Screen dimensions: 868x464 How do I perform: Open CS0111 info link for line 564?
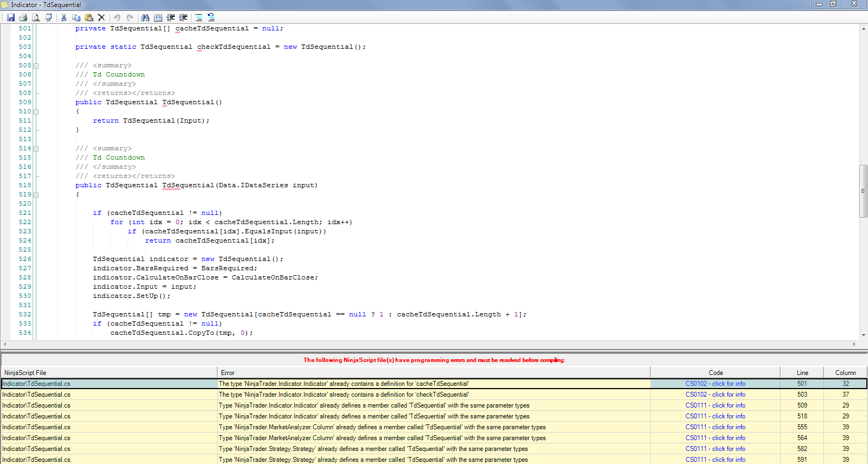coord(715,438)
